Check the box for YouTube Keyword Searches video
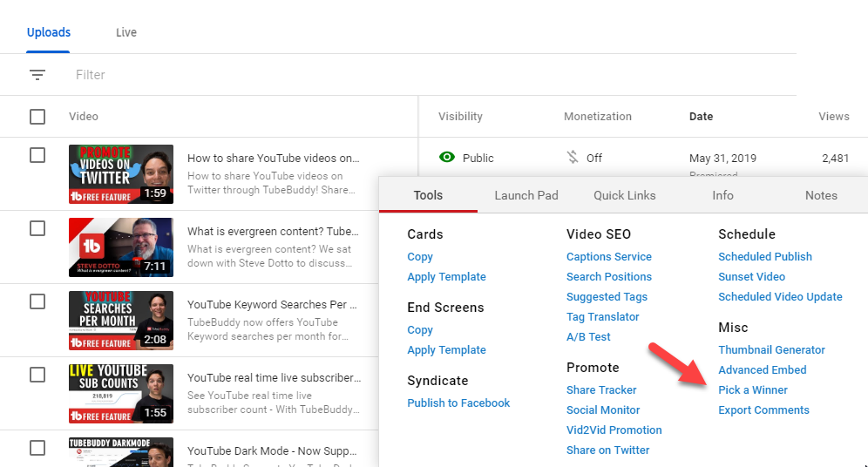Viewport: 868px width, 467px height. pyautogui.click(x=37, y=301)
